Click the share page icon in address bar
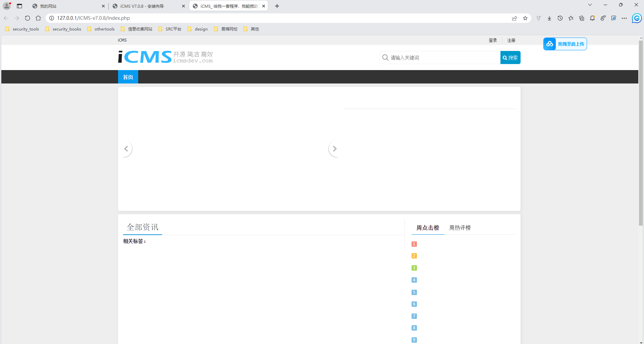The width and height of the screenshot is (644, 344). point(515,18)
